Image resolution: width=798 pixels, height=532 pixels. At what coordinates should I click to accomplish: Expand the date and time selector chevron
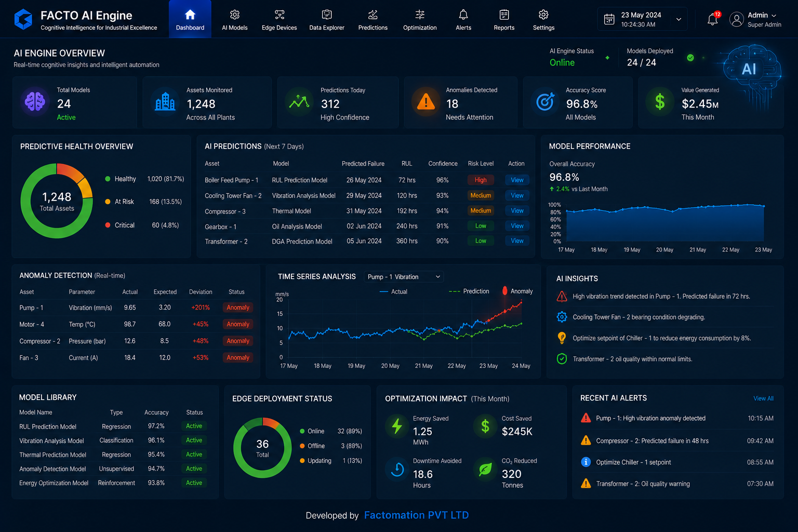(679, 19)
